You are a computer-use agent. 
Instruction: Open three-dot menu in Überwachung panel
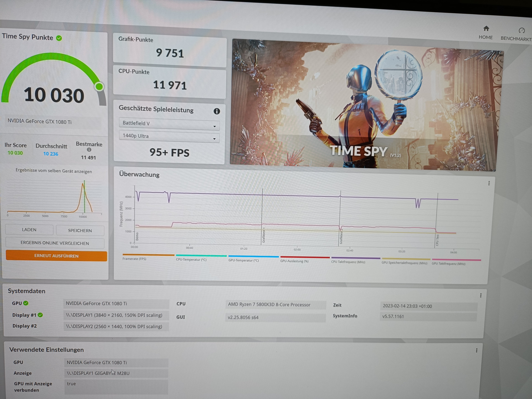click(489, 183)
